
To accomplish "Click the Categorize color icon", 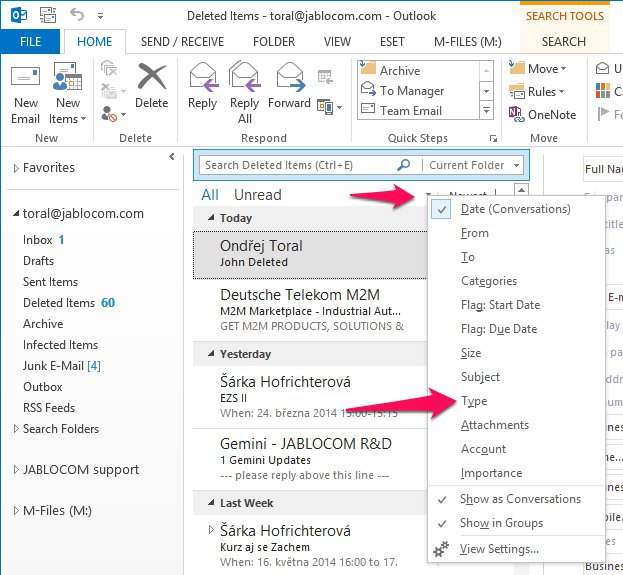I will [x=603, y=91].
